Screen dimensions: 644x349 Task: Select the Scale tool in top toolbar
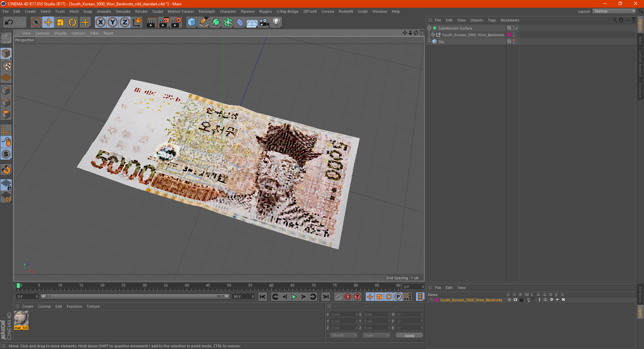[x=60, y=22]
